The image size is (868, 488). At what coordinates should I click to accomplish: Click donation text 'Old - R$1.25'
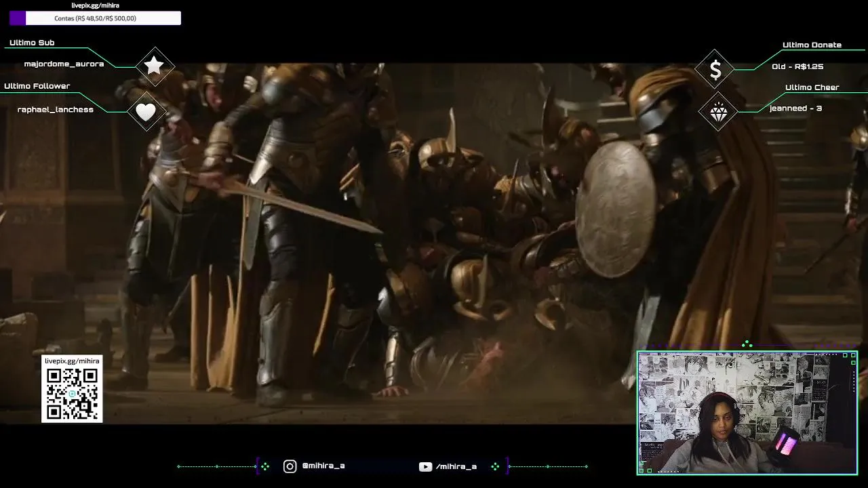tap(797, 66)
